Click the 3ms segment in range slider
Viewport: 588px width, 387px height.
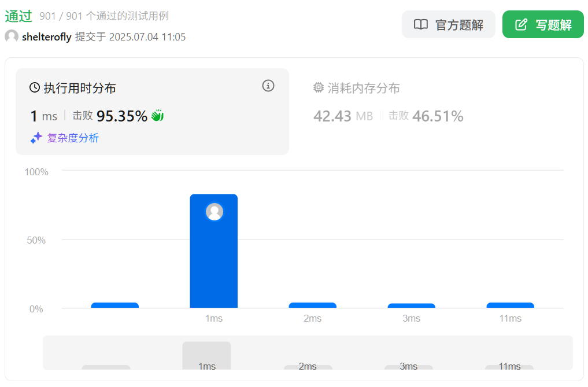[x=409, y=367]
